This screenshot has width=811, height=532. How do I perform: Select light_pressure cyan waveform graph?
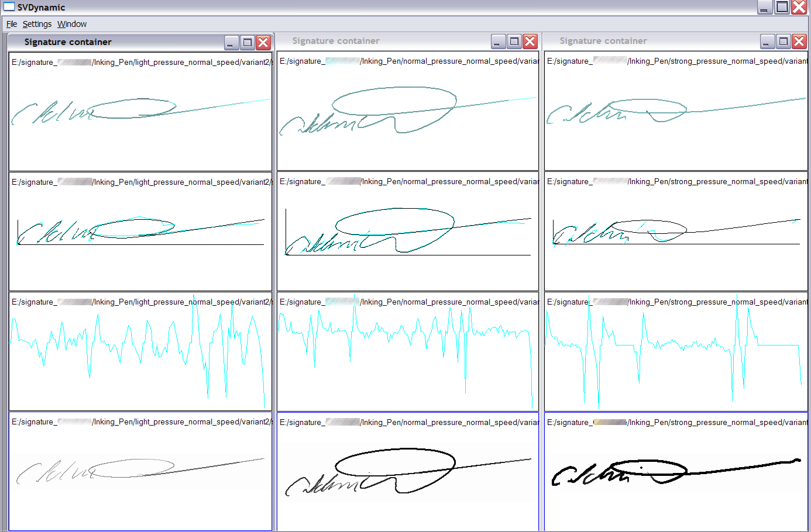[x=140, y=351]
